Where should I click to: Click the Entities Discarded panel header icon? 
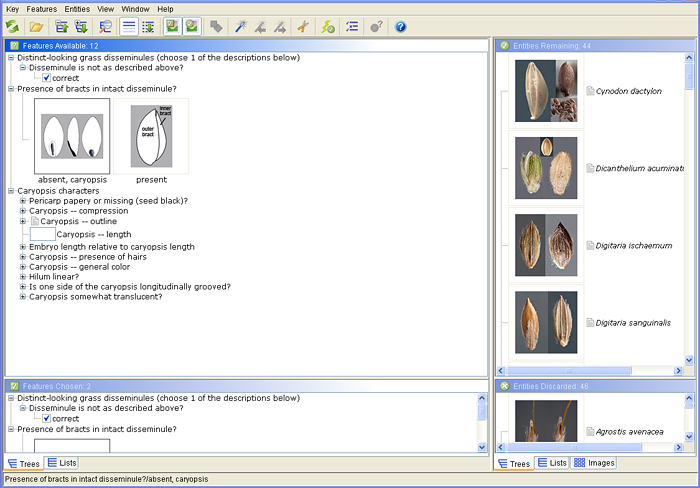pos(504,386)
